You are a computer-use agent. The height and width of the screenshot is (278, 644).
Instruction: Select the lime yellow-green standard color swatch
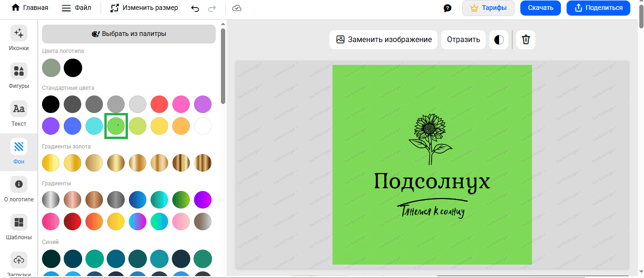138,126
